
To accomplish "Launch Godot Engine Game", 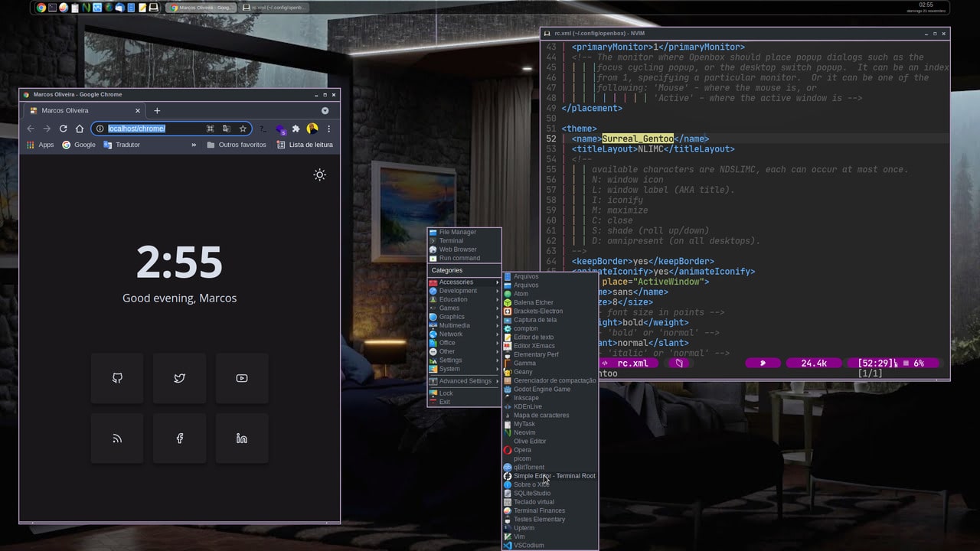I will [x=550, y=390].
